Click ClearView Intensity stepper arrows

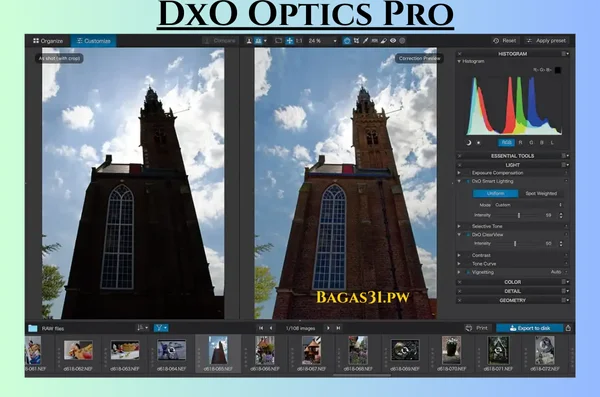pyautogui.click(x=561, y=243)
